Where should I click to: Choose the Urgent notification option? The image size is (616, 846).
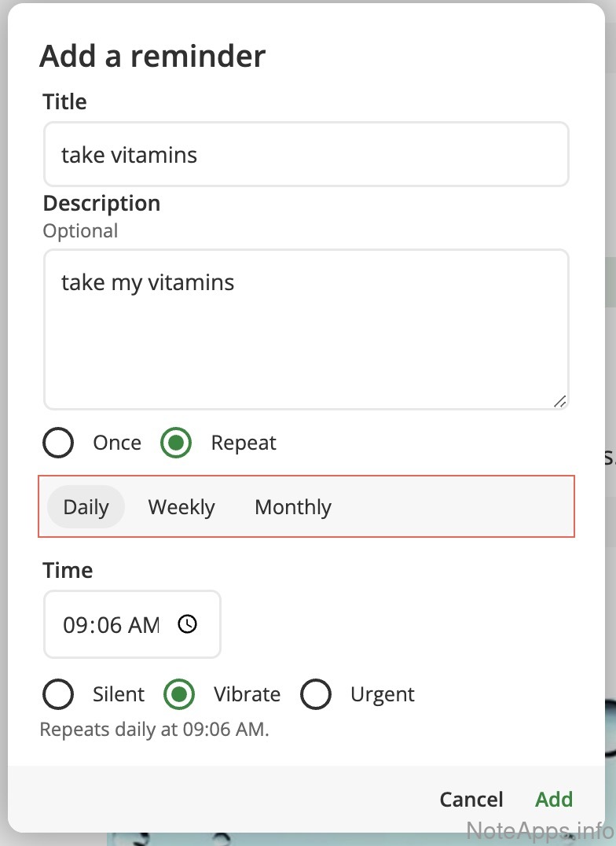316,694
